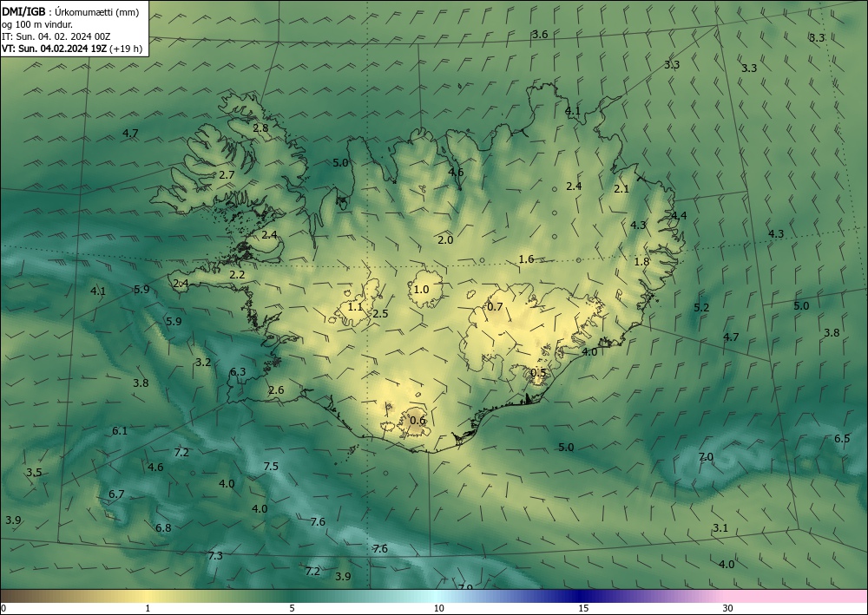
Task: Click colorbar tick label '0'
Action: [3, 608]
